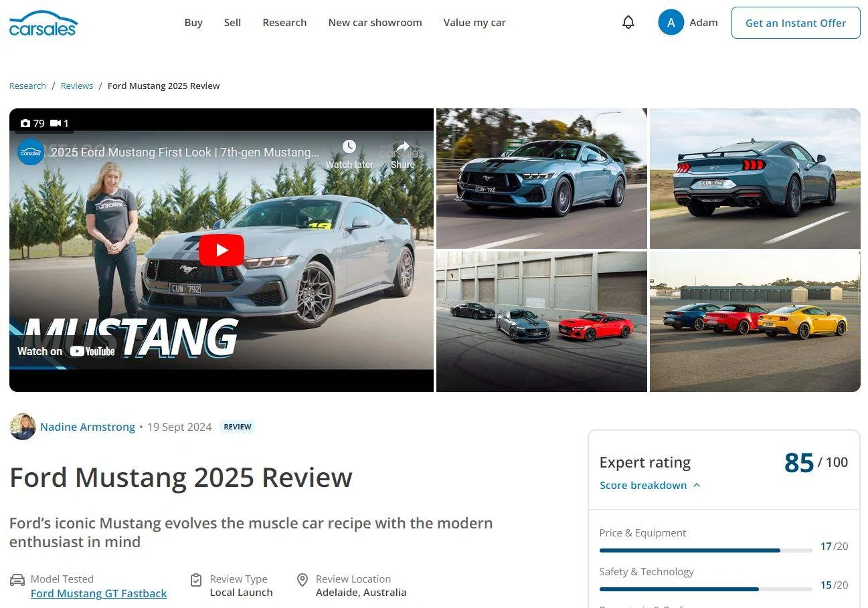
Task: Open photo of three Mustangs by warehouse
Action: click(541, 322)
